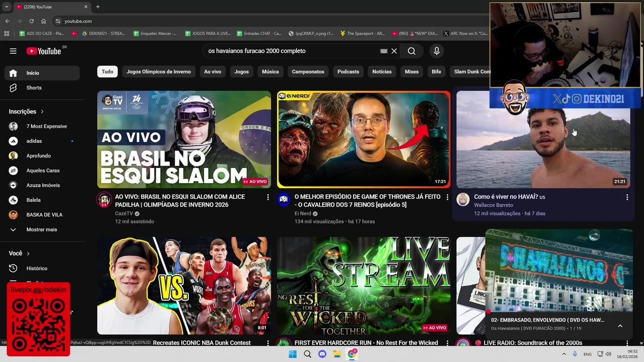Viewport: 644px width, 362px height.
Task: Open DEKIN021 - STREA bookmark
Action: coord(103,34)
